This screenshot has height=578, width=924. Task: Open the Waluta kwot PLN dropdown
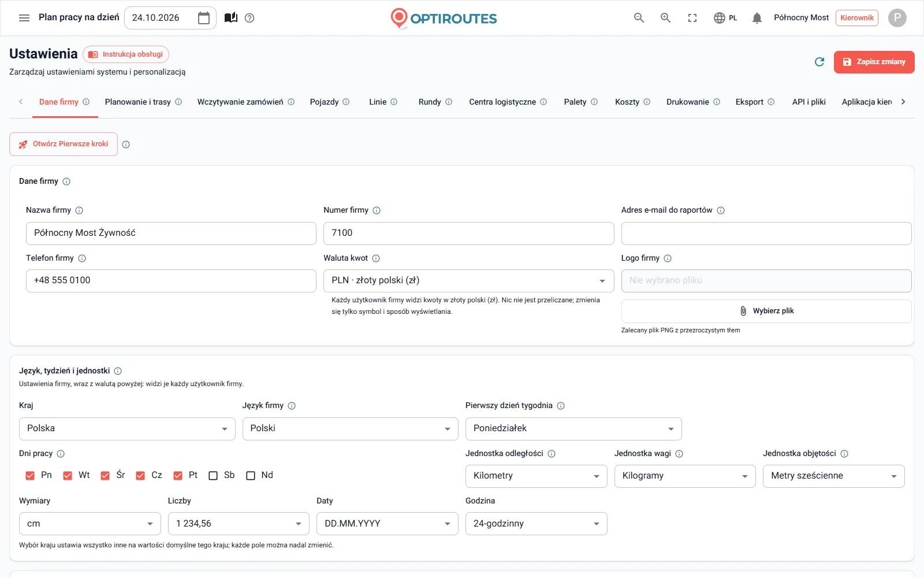(x=468, y=281)
